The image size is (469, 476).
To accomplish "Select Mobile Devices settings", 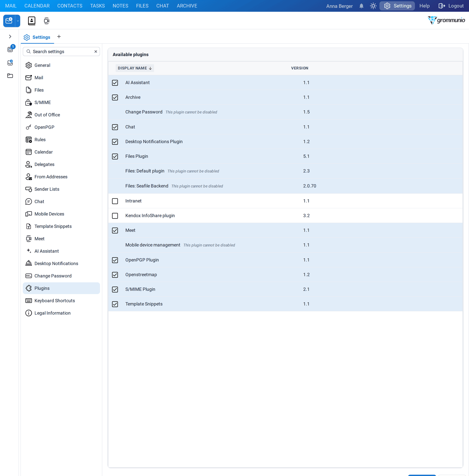I will (x=61, y=214).
